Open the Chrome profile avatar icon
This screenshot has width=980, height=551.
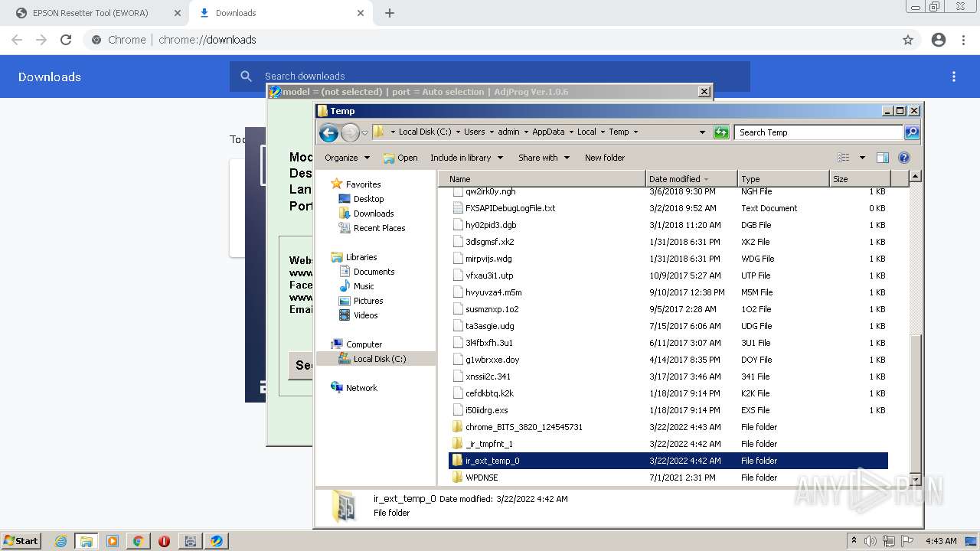click(x=939, y=40)
